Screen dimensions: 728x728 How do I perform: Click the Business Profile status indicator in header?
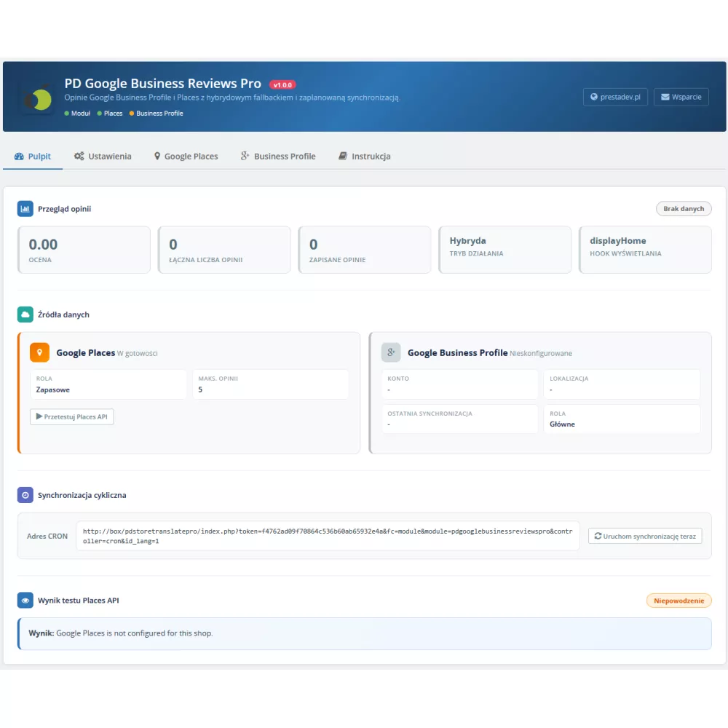point(157,114)
